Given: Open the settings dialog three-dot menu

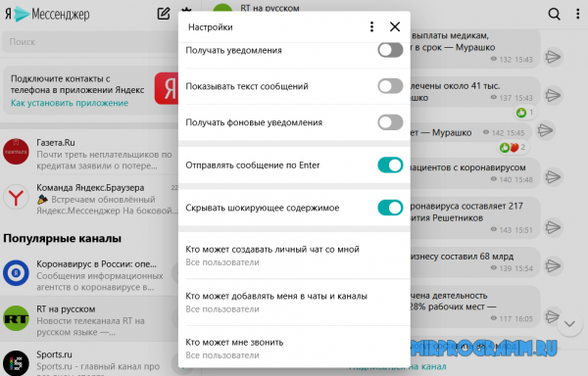Looking at the screenshot, I should click(371, 26).
